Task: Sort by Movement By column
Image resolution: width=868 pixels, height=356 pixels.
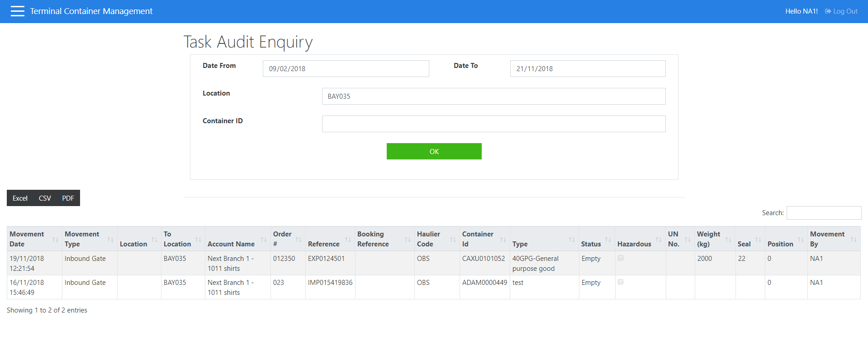Action: (x=834, y=239)
